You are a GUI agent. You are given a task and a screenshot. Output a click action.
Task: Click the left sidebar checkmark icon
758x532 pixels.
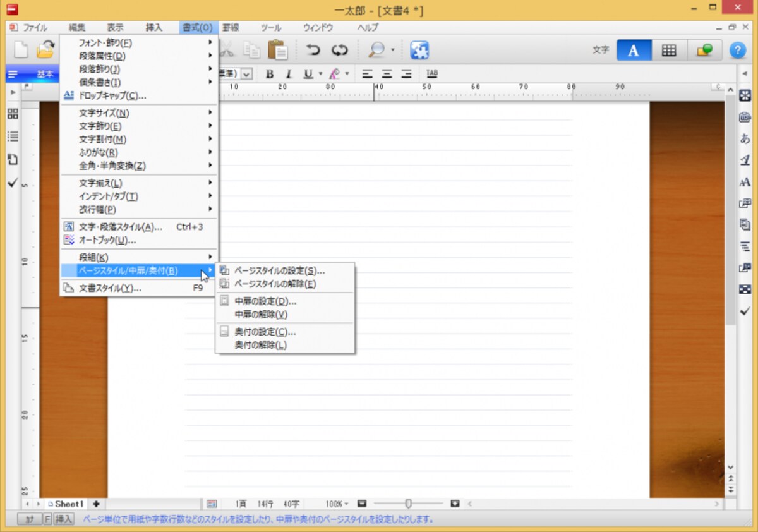[x=13, y=182]
